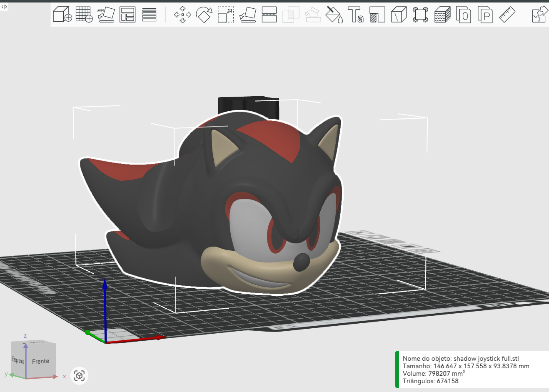Run Auto orient on the model
The width and height of the screenshot is (549, 392).
106,15
